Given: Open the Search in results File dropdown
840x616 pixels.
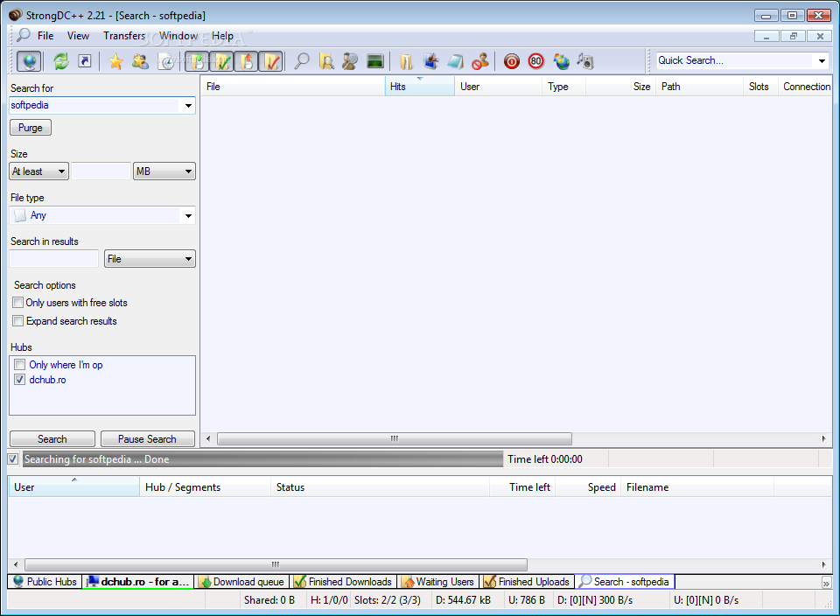Looking at the screenshot, I should click(150, 259).
